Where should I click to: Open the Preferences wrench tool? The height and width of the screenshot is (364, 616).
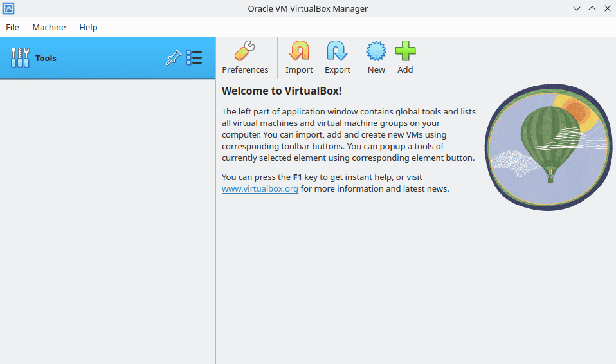245,58
